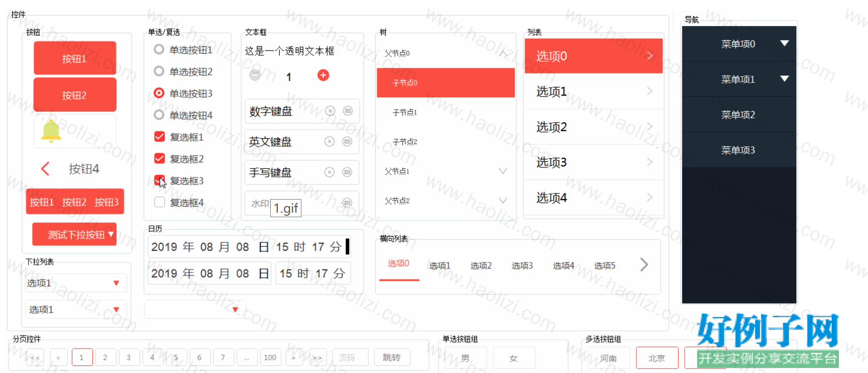
Task: Click the large red 按钮2 button
Action: click(x=75, y=95)
